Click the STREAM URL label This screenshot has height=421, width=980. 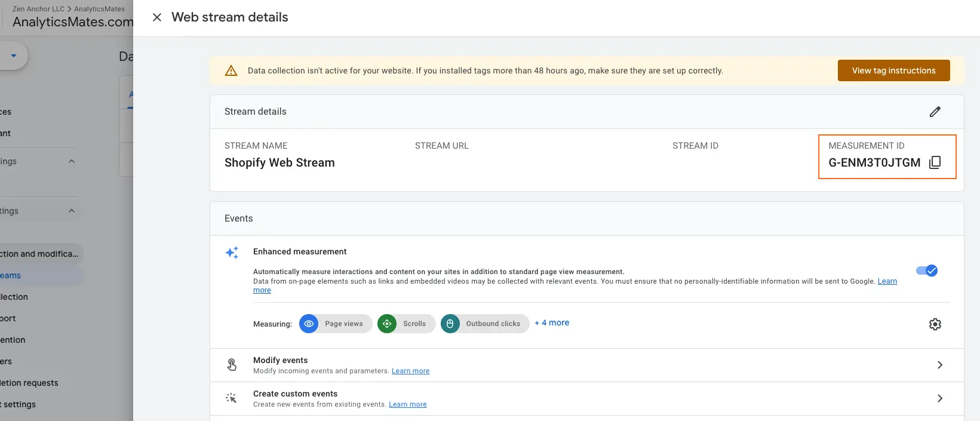442,146
